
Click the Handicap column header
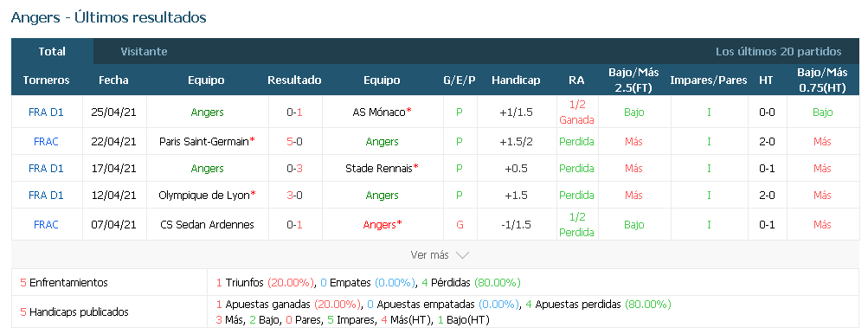(516, 80)
